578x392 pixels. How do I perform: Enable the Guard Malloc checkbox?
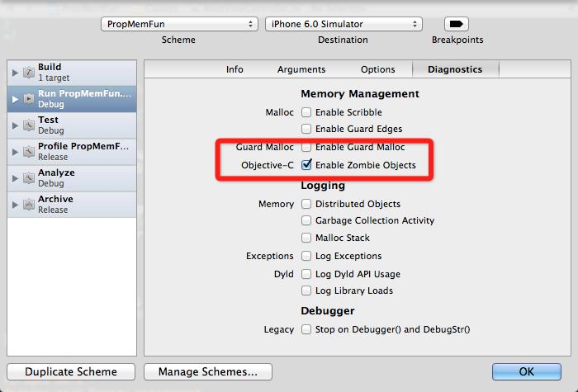(306, 147)
